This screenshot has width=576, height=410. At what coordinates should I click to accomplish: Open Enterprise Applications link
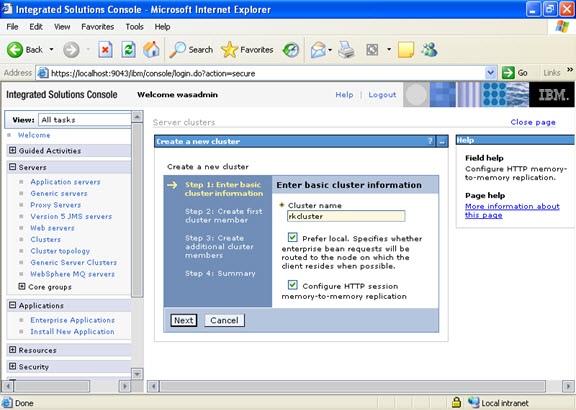73,320
